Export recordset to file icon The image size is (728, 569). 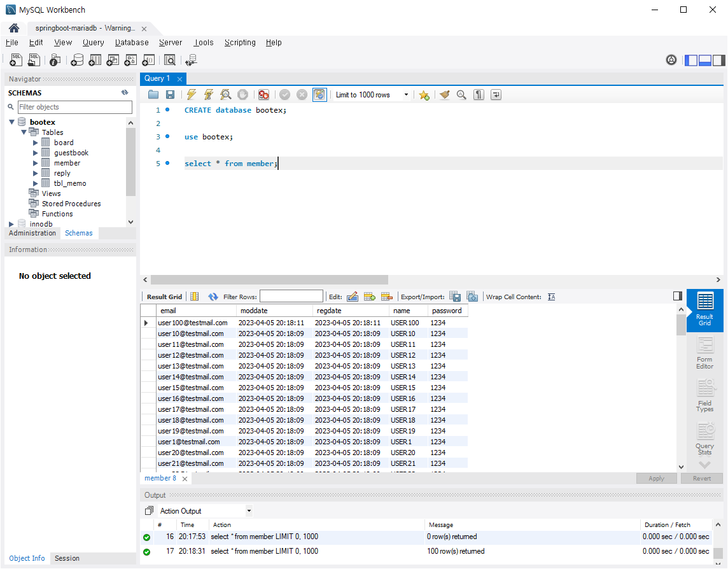(x=455, y=297)
